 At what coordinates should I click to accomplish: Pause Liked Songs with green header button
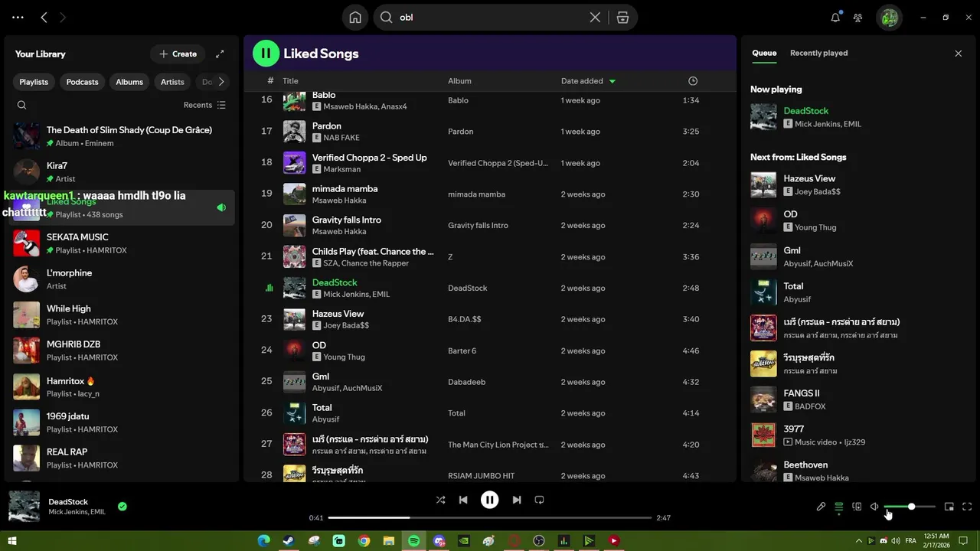click(x=266, y=54)
